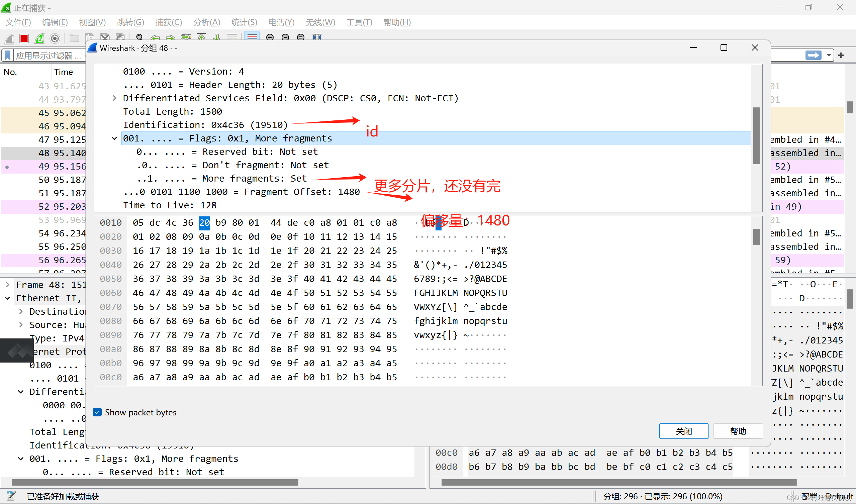Collapse the Ethernet II tree item
Screen dimensions: 856x504
point(7,298)
